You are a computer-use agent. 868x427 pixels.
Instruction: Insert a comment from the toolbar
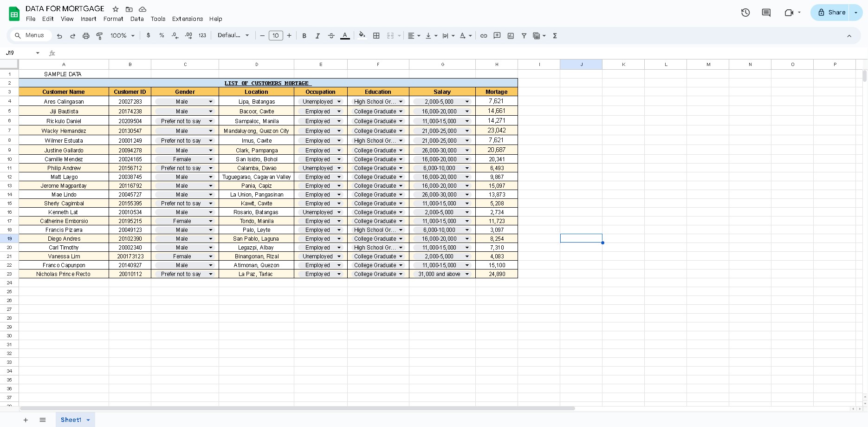coord(497,36)
